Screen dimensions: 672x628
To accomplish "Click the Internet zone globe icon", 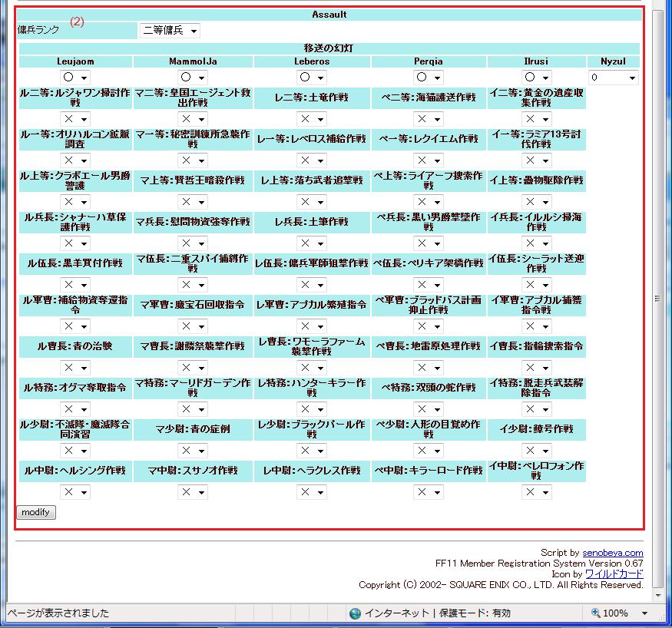I will [x=355, y=613].
